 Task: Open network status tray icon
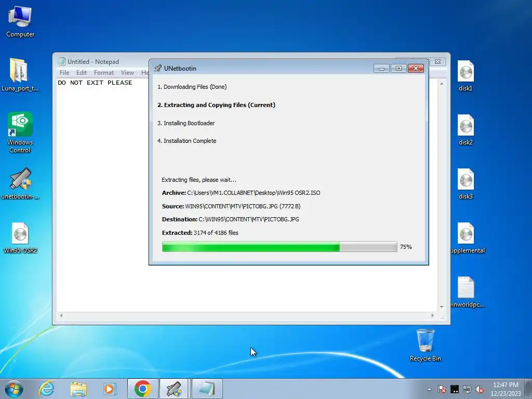coord(467,389)
